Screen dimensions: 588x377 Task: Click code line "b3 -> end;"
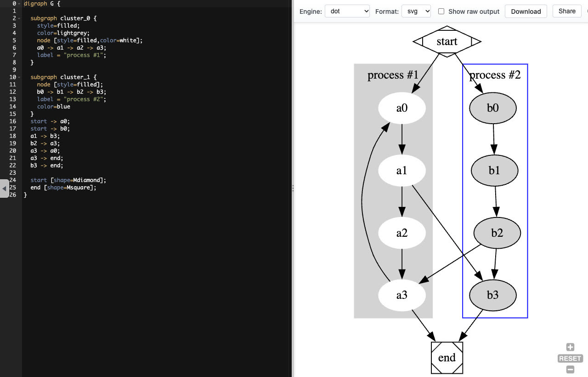coord(47,166)
